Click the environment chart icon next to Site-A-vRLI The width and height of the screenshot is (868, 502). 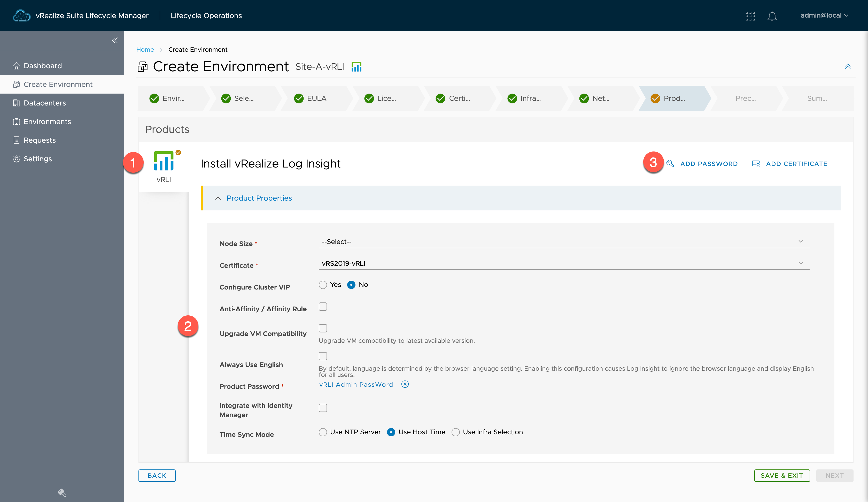(357, 66)
